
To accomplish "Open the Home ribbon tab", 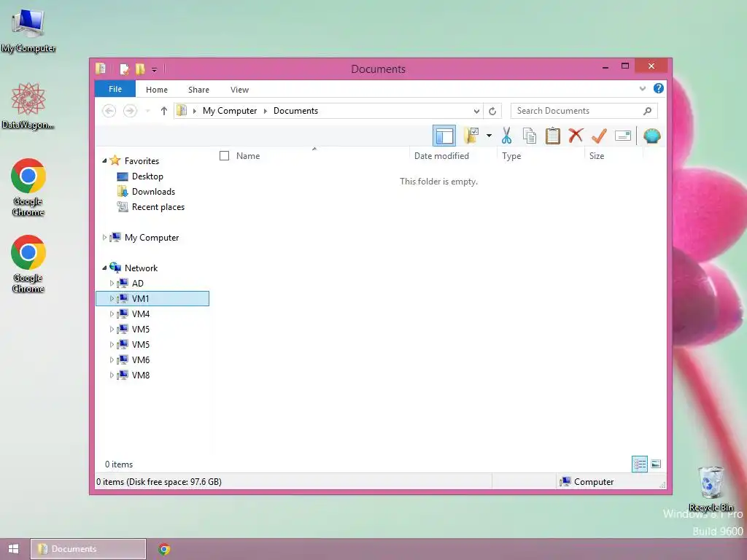I will (157, 90).
